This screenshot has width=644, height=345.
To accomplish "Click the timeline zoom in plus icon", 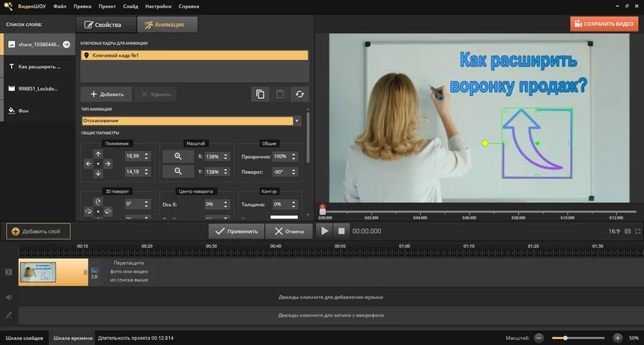I will pyautogui.click(x=617, y=338).
